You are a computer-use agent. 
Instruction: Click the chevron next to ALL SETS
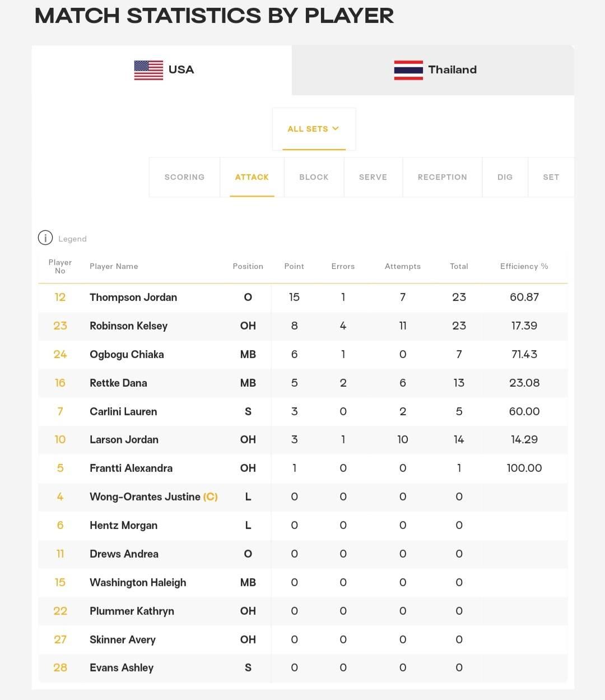(336, 128)
